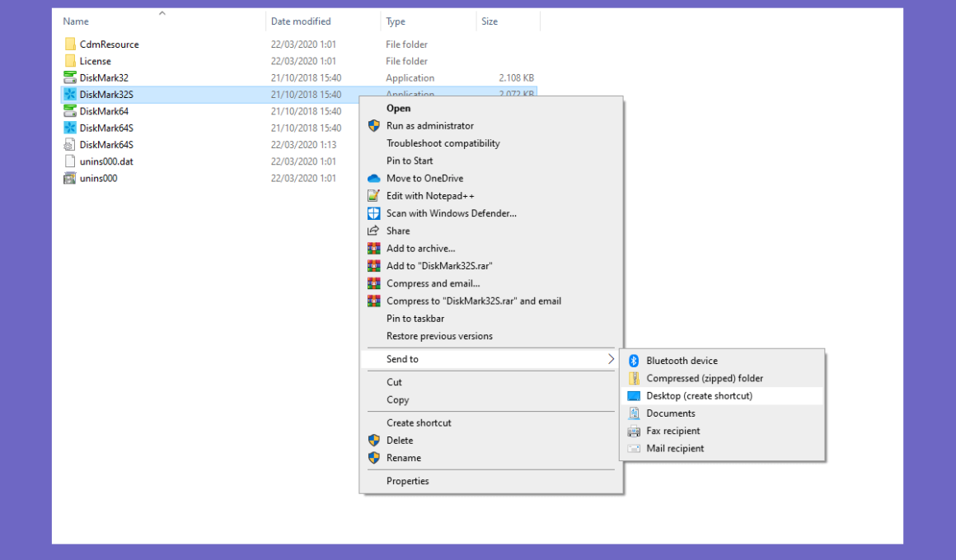Viewport: 956px width, 560px height.
Task: Click the 22/03/2020 1:13 date cell
Action: 303,144
